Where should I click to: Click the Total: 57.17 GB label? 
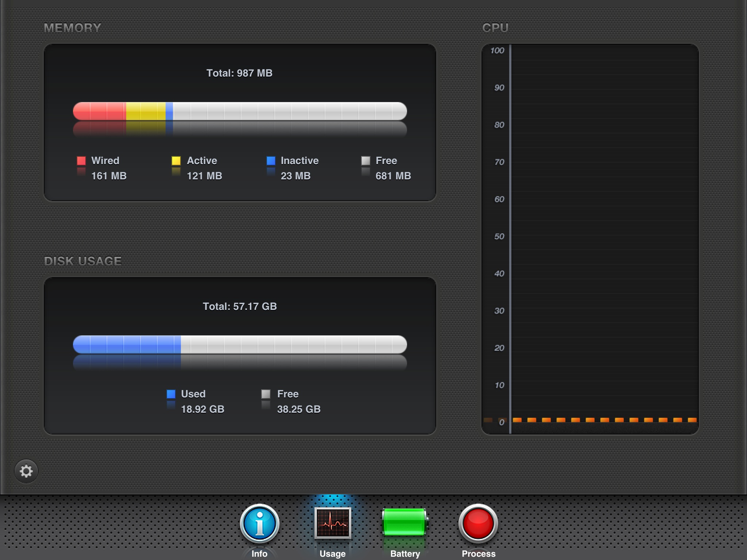pyautogui.click(x=240, y=307)
